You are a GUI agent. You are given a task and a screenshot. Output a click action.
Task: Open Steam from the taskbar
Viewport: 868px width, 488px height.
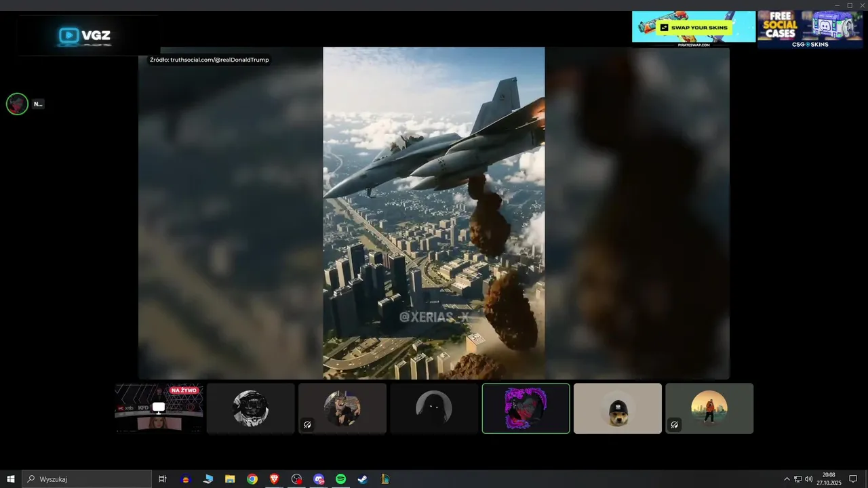(363, 479)
